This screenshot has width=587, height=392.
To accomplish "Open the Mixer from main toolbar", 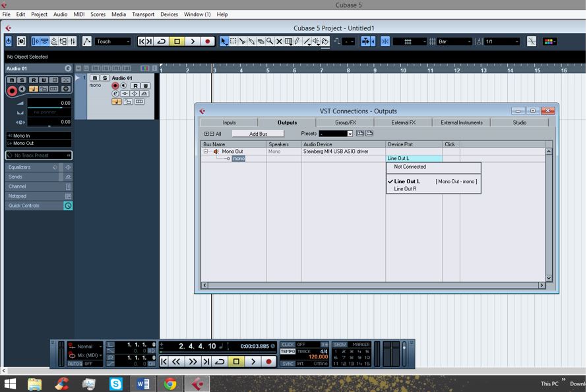I will (x=73, y=41).
